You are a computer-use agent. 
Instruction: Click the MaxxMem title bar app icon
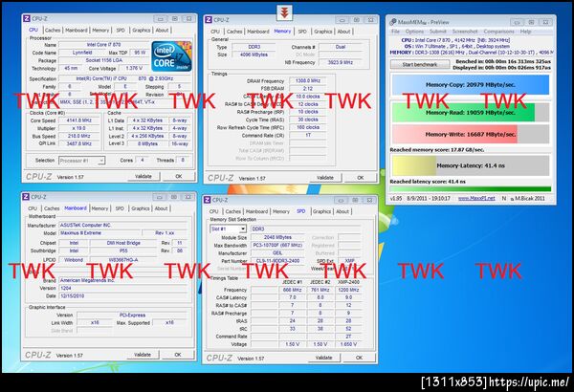tap(393, 22)
